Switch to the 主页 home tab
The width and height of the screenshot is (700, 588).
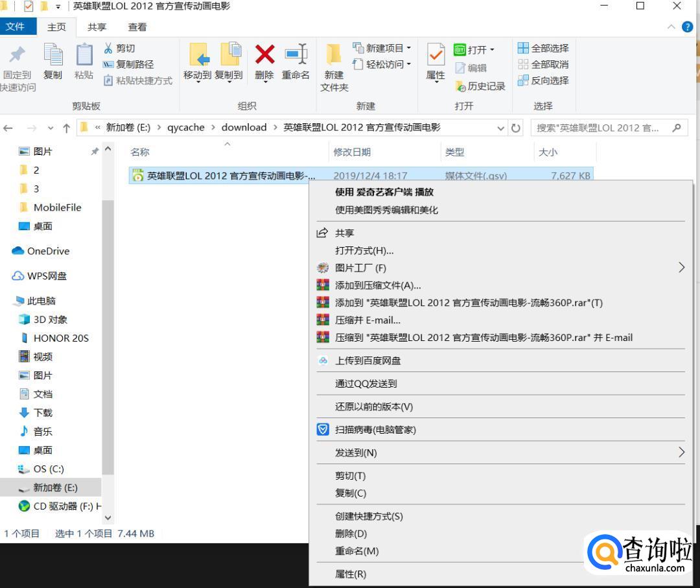pos(56,27)
